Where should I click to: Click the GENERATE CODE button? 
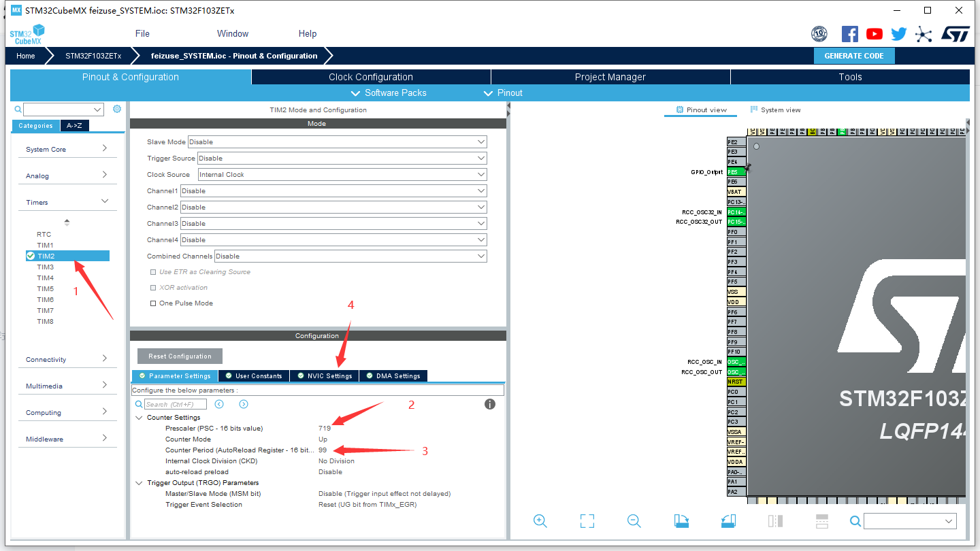point(854,56)
